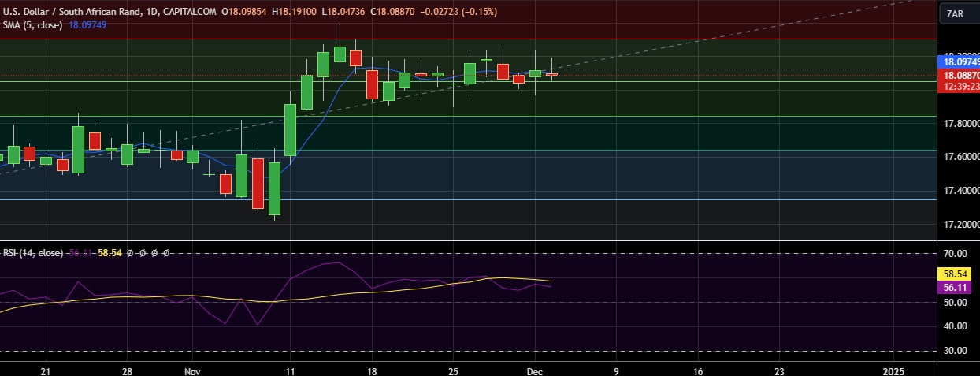Click the U.S. Dollar / South African Rand symbol title
This screenshot has height=376, width=980.
(74, 13)
